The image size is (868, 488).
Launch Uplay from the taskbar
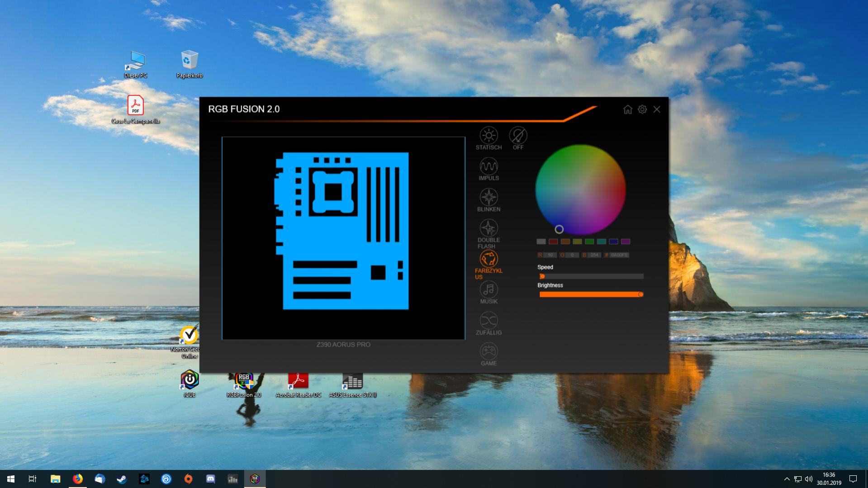coord(166,479)
